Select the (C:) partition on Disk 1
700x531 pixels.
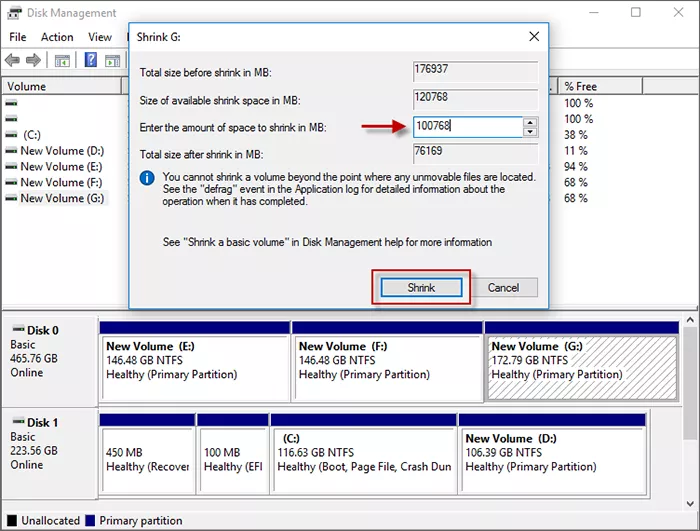(364, 453)
